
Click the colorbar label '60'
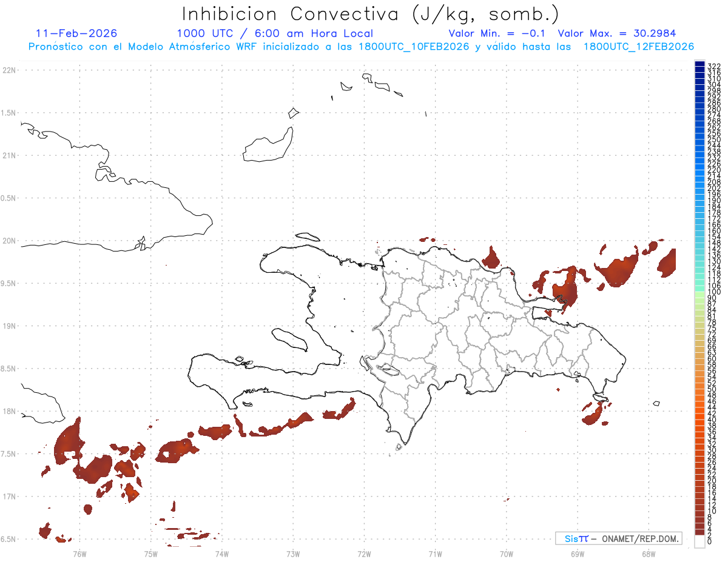click(712, 358)
